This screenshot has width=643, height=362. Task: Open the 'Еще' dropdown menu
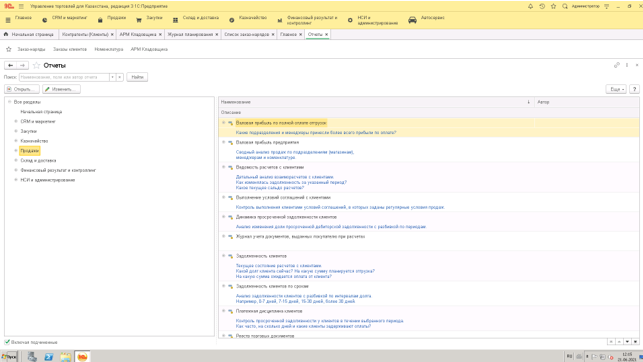[616, 89]
